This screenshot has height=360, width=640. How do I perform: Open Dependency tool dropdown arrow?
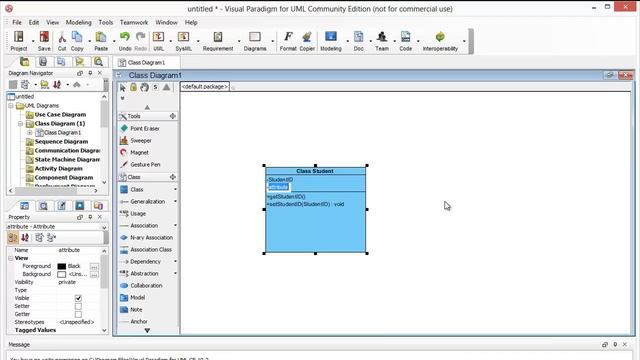tap(175, 261)
